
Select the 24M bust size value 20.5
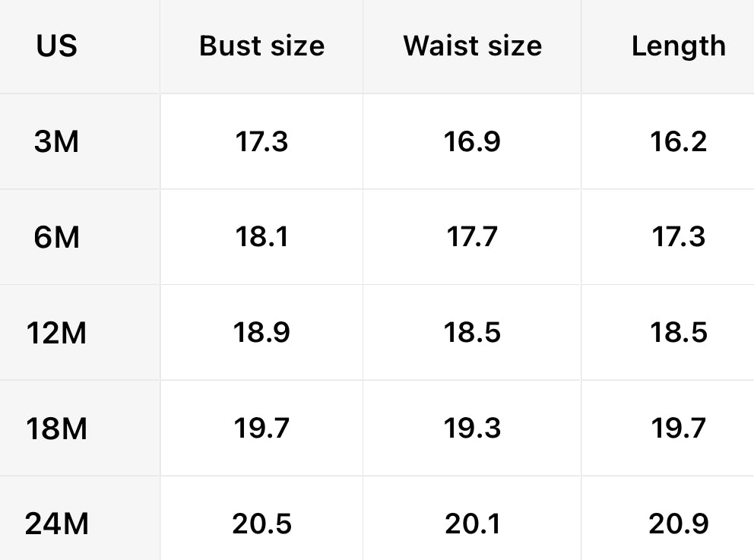click(x=261, y=524)
